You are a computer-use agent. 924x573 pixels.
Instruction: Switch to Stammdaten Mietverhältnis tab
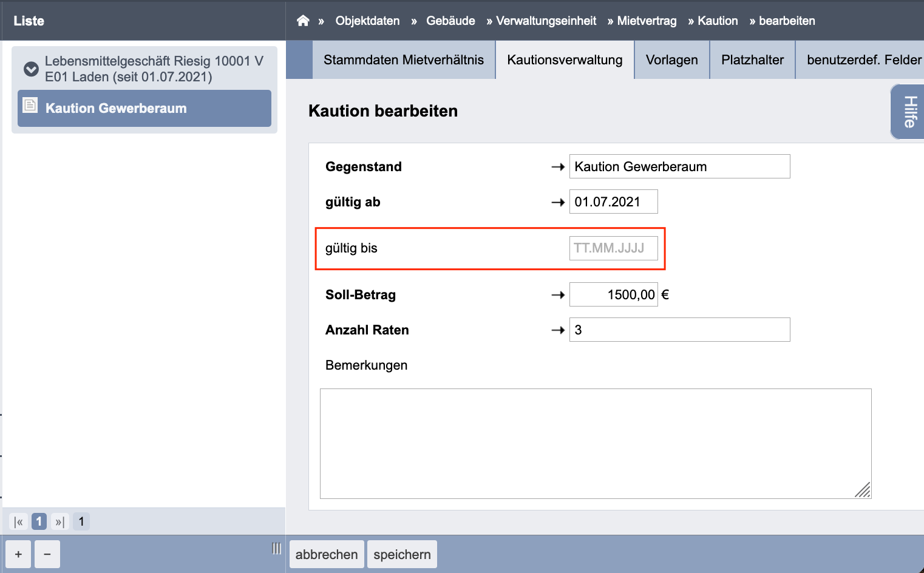[x=404, y=59]
